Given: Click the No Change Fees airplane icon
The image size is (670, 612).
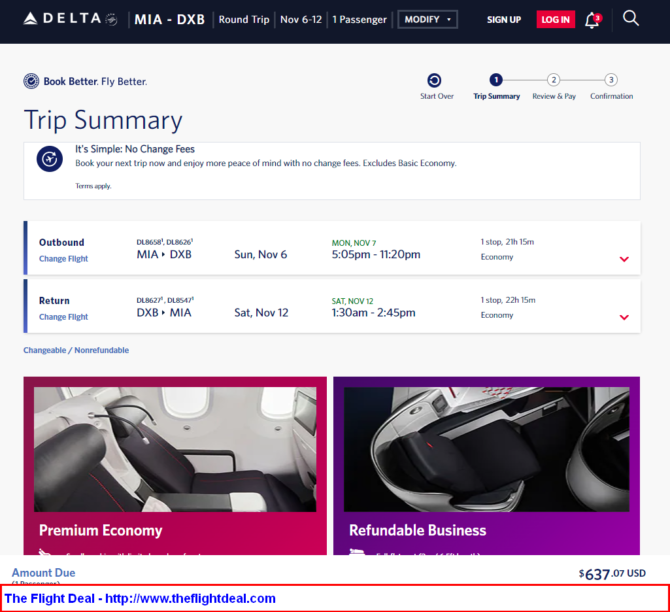Looking at the screenshot, I should click(50, 159).
